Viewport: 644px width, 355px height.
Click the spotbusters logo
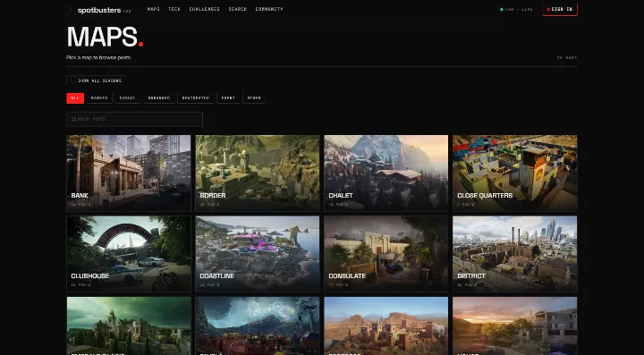point(98,10)
